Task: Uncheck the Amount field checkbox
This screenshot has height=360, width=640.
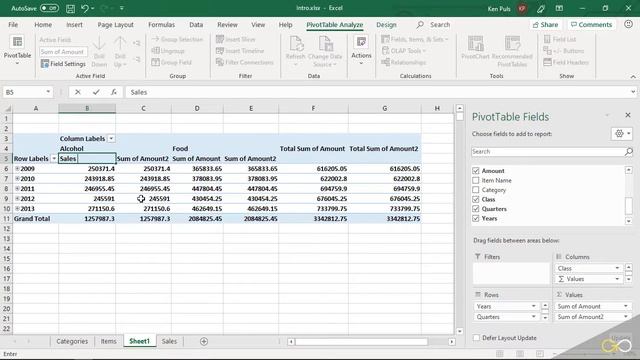Action: (x=476, y=171)
